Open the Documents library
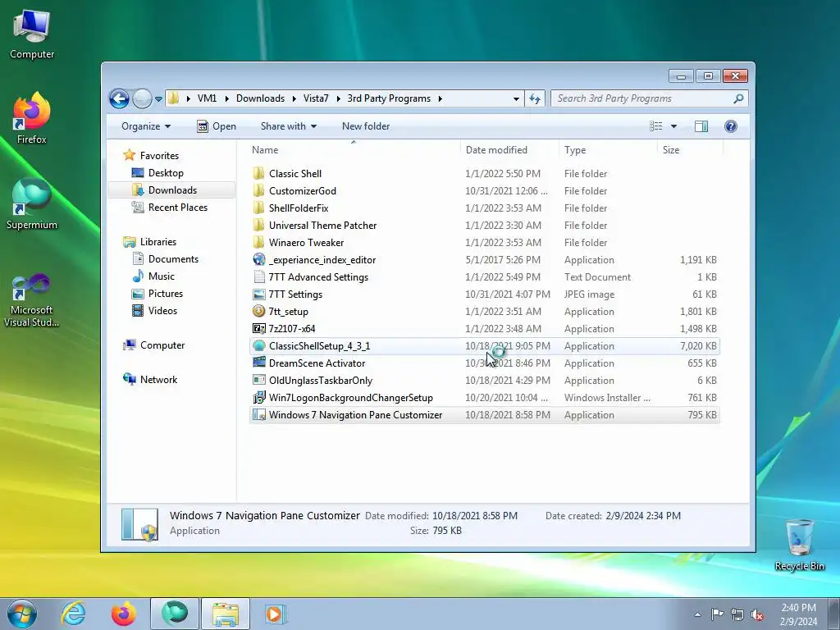 point(173,258)
